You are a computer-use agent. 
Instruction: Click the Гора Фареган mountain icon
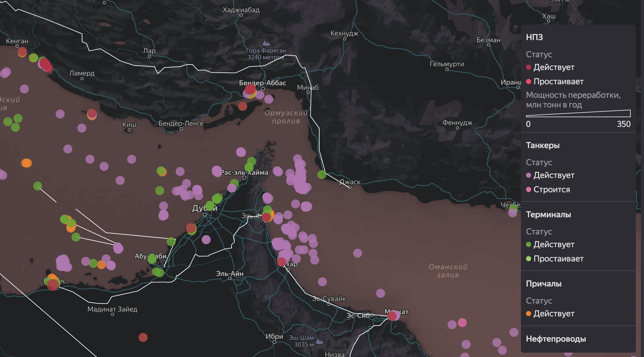point(266,42)
